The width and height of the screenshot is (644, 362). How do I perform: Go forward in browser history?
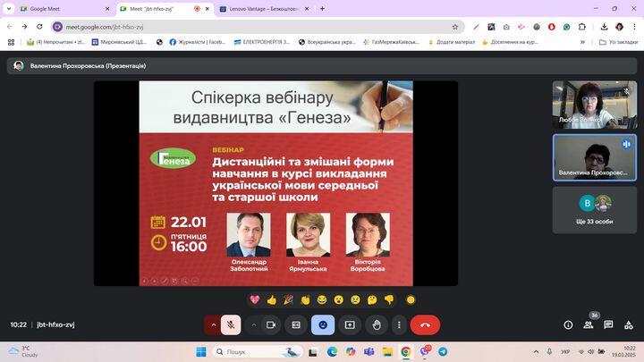[25, 27]
